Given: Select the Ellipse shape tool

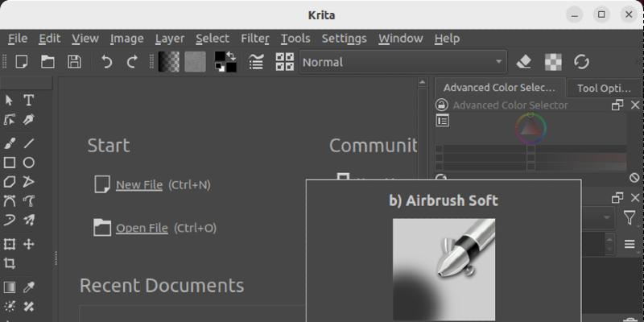Looking at the screenshot, I should click(x=28, y=163).
